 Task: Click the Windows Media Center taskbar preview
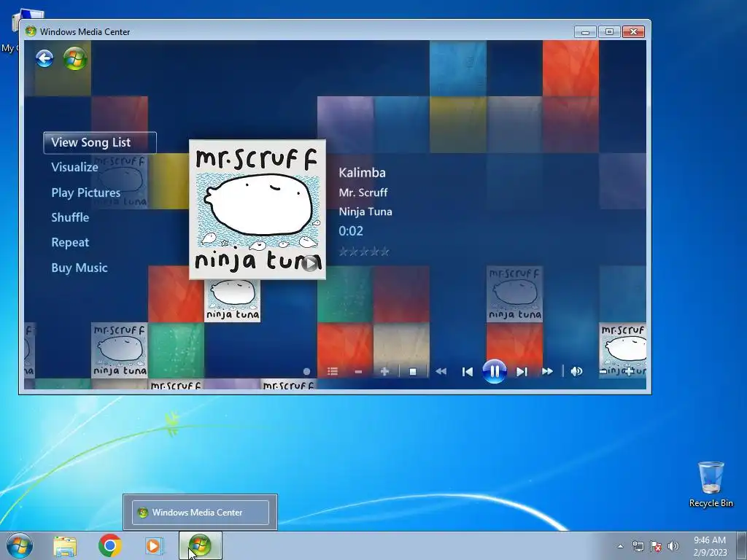tap(200, 513)
